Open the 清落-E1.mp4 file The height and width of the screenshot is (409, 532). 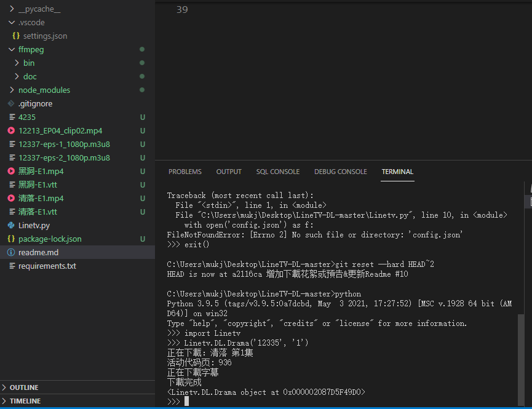pos(41,198)
